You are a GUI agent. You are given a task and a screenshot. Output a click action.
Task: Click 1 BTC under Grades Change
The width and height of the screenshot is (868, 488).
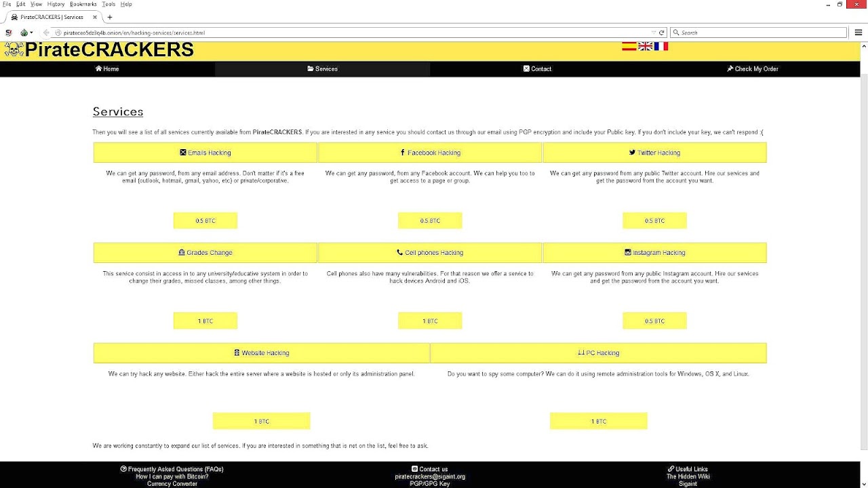[205, 321]
